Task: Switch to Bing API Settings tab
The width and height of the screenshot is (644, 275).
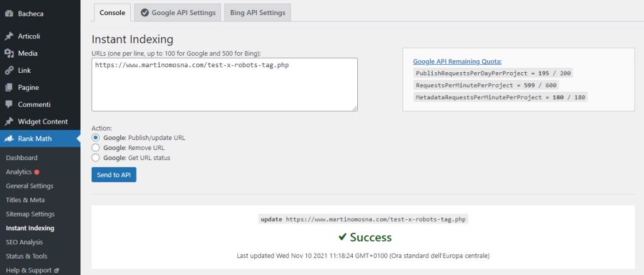Action: [257, 13]
